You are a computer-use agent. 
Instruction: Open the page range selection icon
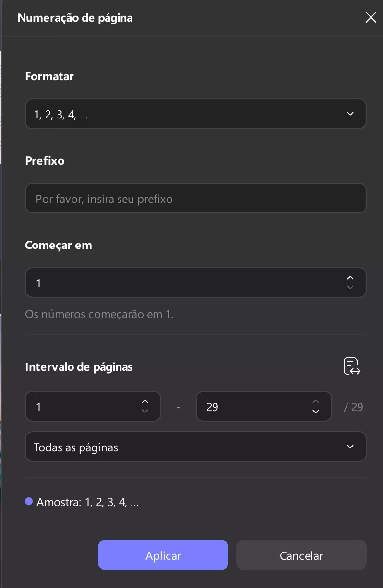[x=352, y=366]
